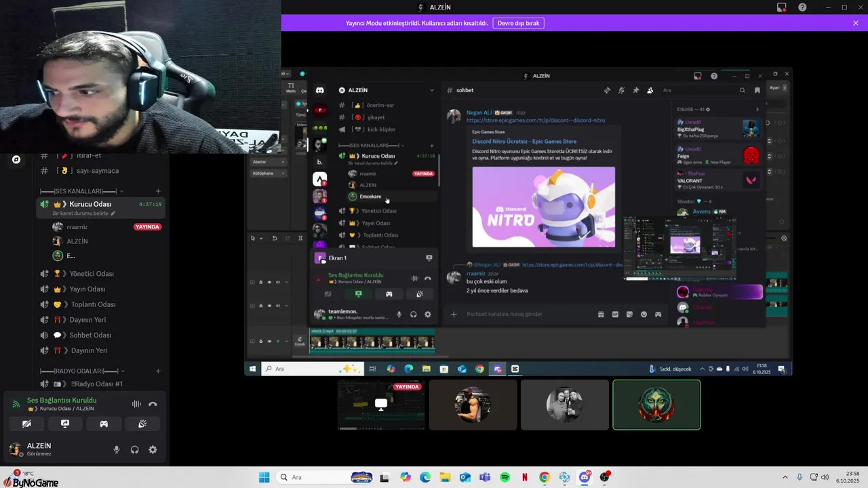Open Google Chrome from the taskbar
The image size is (868, 488).
(x=545, y=477)
